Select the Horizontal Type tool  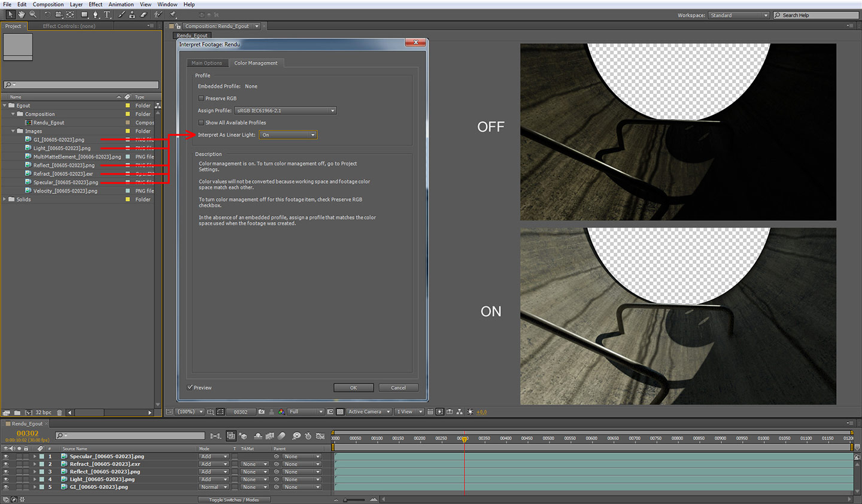tap(107, 14)
